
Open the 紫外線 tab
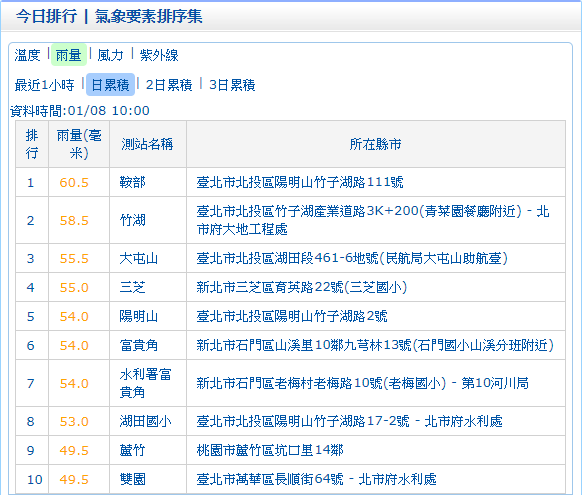[x=159, y=55]
